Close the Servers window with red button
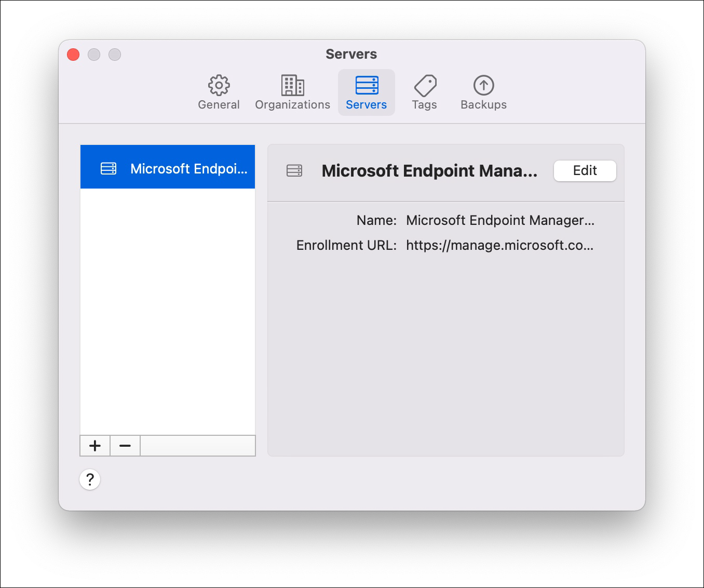The height and width of the screenshot is (588, 704). click(73, 55)
